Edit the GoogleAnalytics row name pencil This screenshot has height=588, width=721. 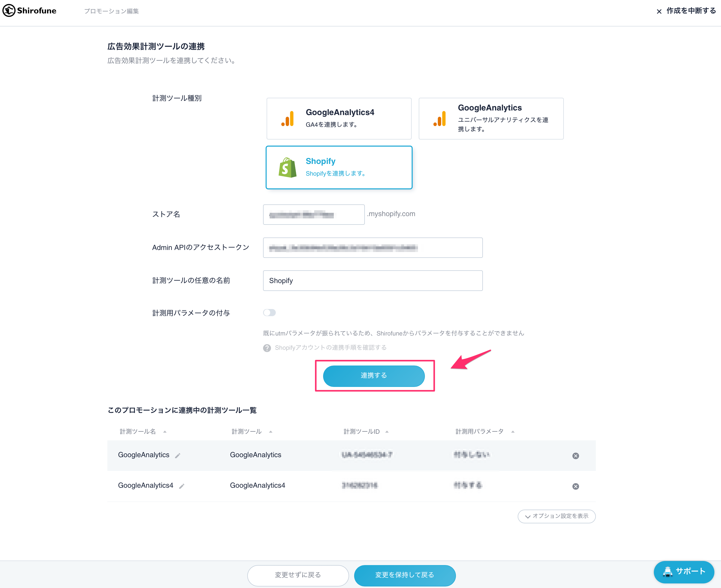pos(178,456)
